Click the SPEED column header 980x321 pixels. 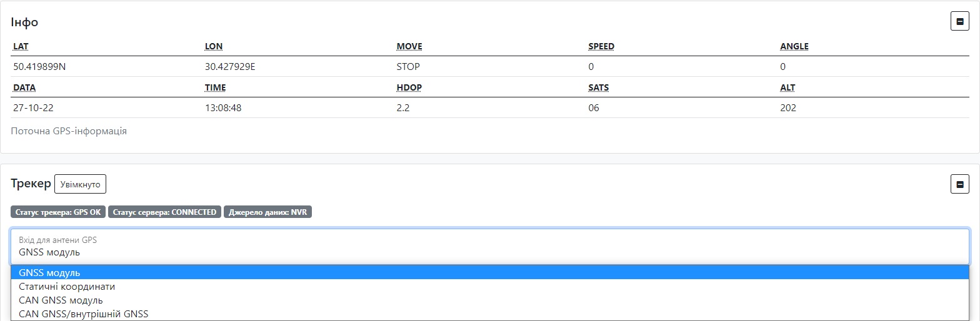(x=601, y=47)
